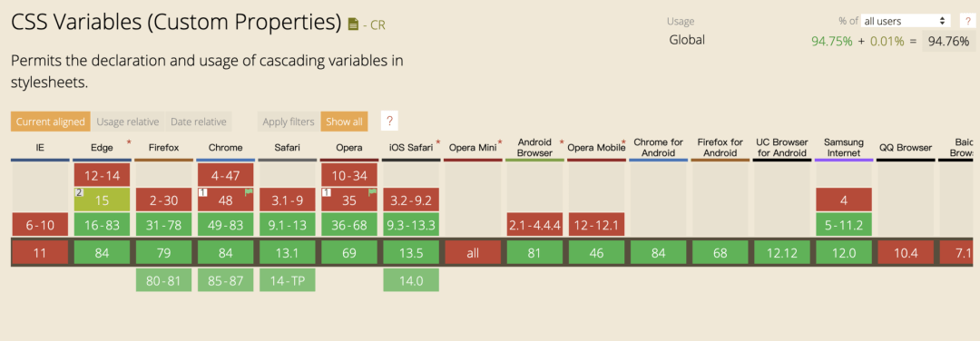Click the flag icon on Opera 35
This screenshot has height=341, width=980.
[x=373, y=193]
